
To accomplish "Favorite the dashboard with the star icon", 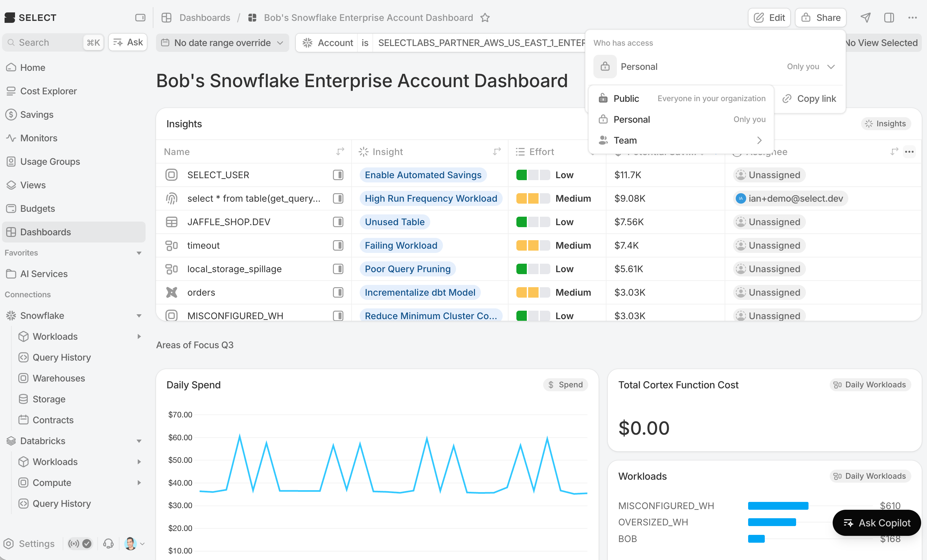I will (x=485, y=18).
